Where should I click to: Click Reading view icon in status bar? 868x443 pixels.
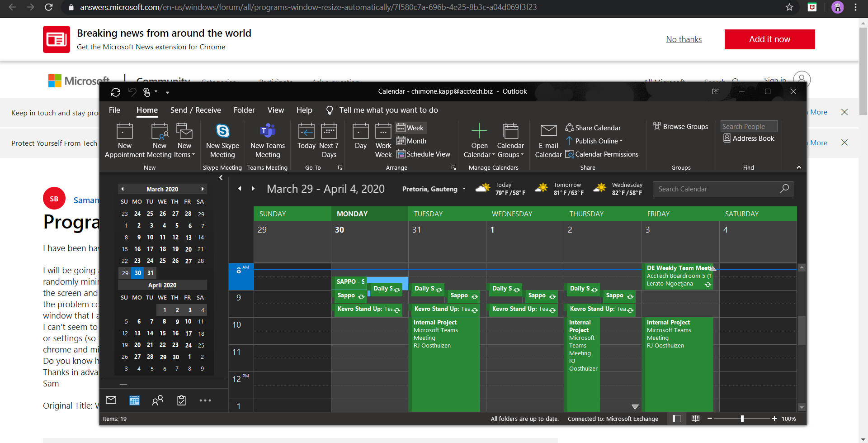(695, 419)
